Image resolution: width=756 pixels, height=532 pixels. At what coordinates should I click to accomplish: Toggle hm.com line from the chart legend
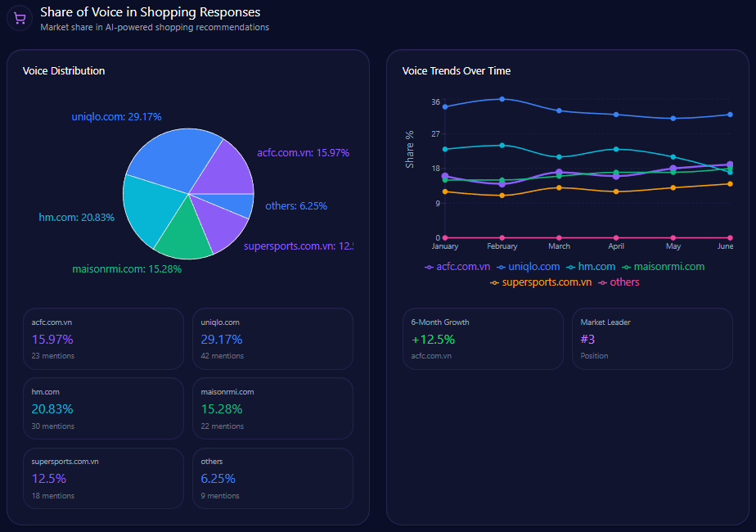pos(591,267)
